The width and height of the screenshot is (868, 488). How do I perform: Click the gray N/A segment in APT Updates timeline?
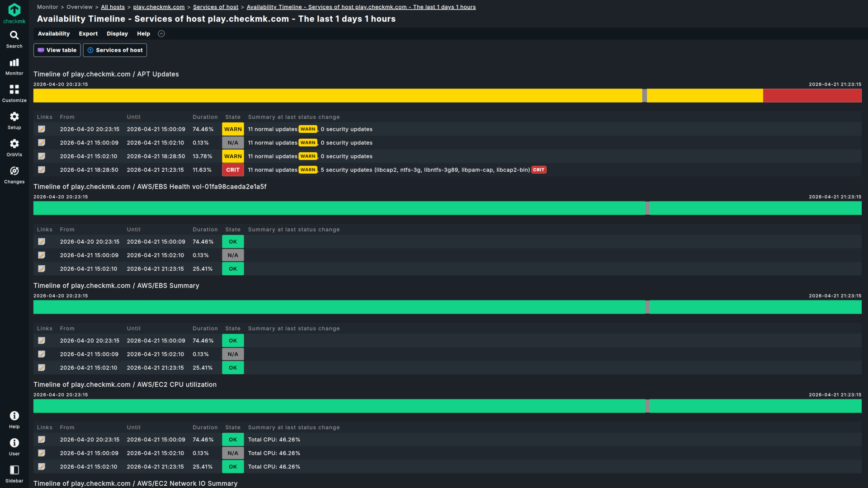click(645, 96)
